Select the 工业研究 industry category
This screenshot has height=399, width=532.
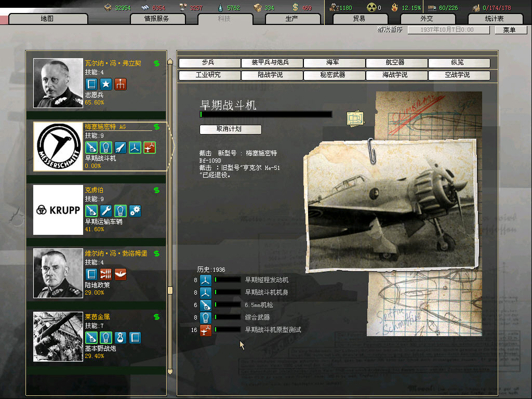(209, 75)
